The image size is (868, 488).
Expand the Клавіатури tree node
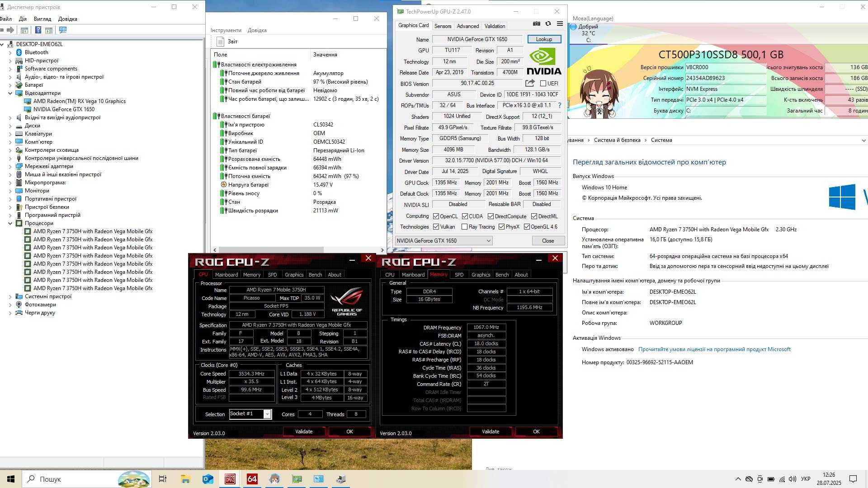(10, 134)
